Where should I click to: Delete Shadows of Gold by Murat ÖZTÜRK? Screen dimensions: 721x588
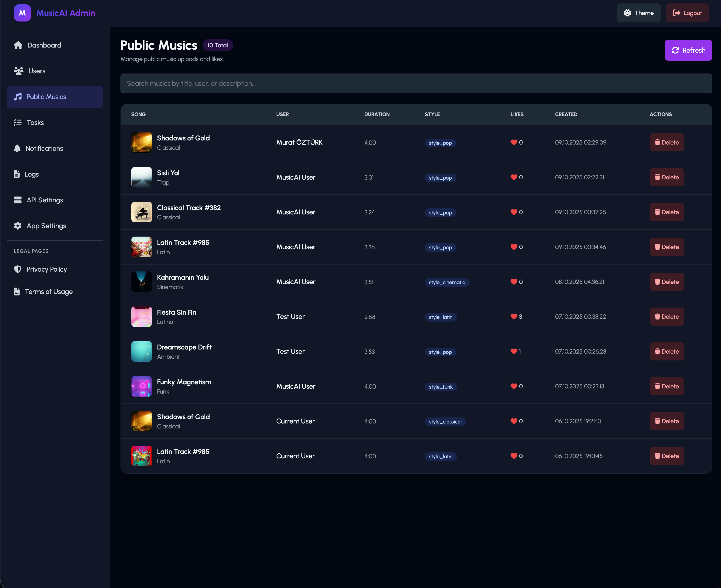666,143
